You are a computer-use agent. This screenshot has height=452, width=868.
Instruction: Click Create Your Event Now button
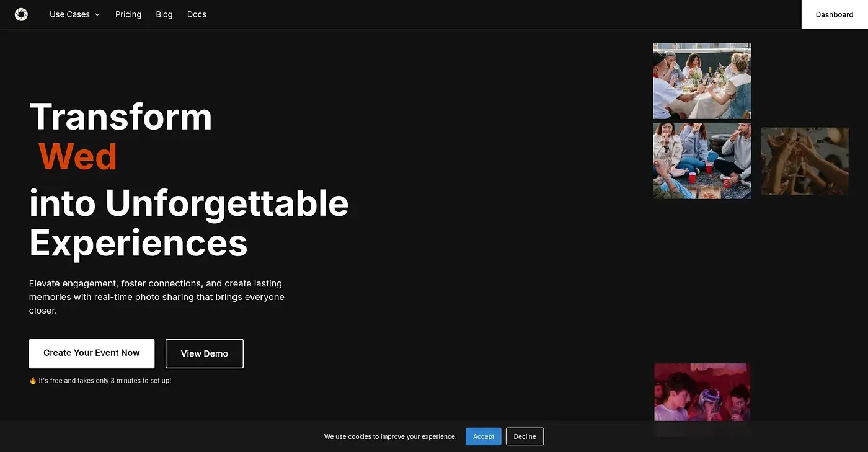92,353
